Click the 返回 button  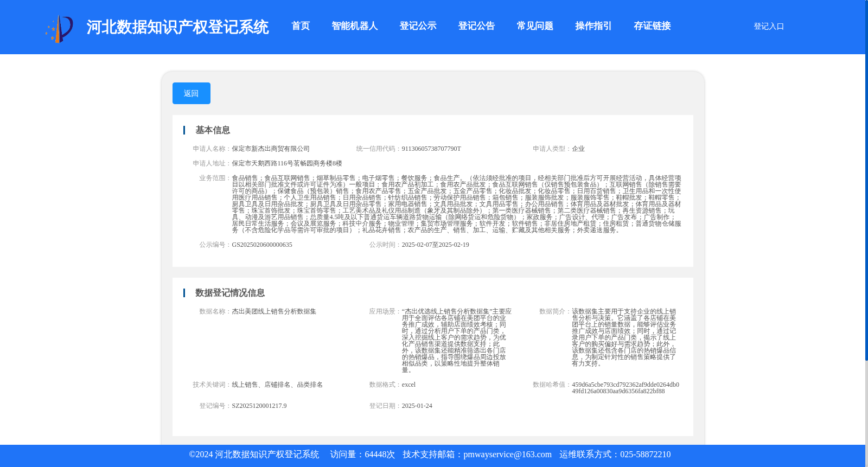[x=191, y=93]
